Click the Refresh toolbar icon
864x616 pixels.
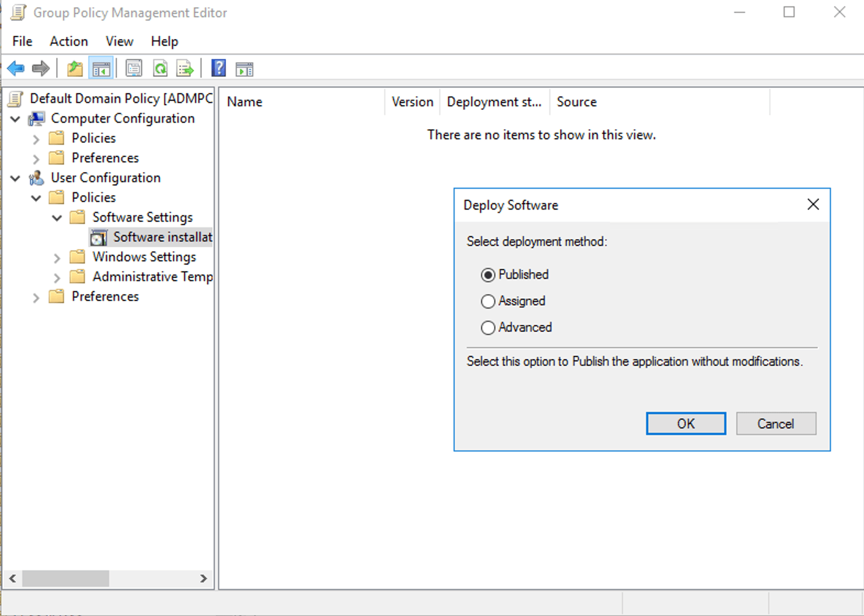(160, 69)
